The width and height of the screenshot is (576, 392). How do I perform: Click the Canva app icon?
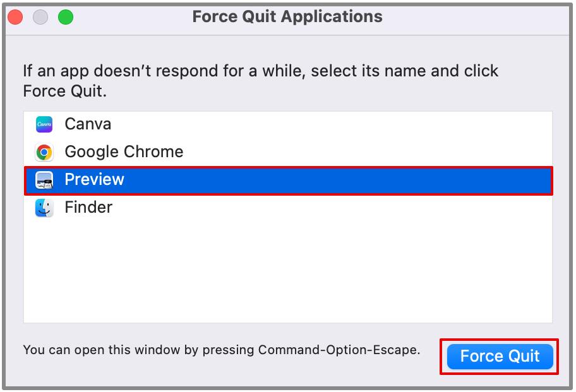44,124
